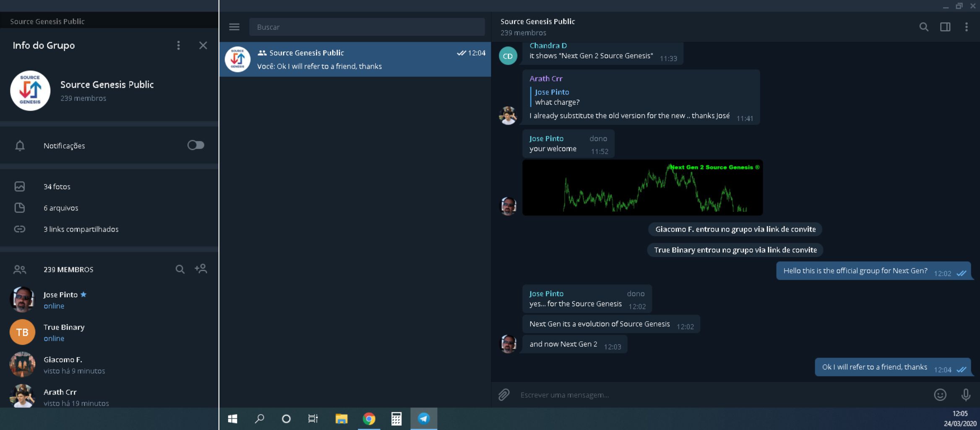The width and height of the screenshot is (980, 430).
Task: Open Giacomo F. member profile
Action: pos(109,364)
